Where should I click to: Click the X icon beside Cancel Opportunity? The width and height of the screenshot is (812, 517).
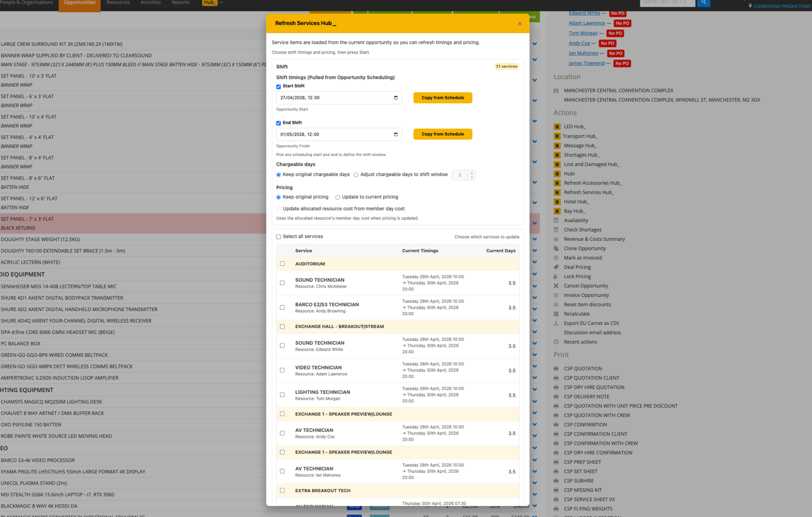point(556,286)
